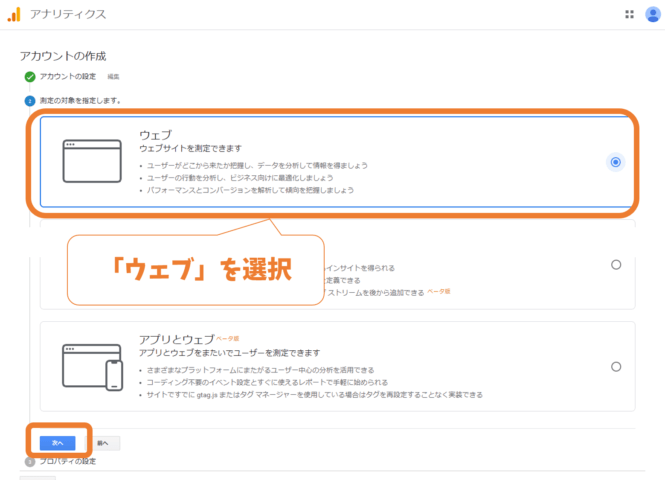Click the text ストリームを後から追加できる
This screenshot has width=665, height=480.
click(376, 293)
